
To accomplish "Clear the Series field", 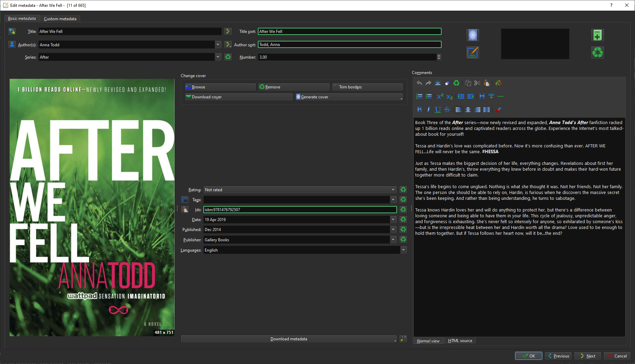I will point(228,57).
